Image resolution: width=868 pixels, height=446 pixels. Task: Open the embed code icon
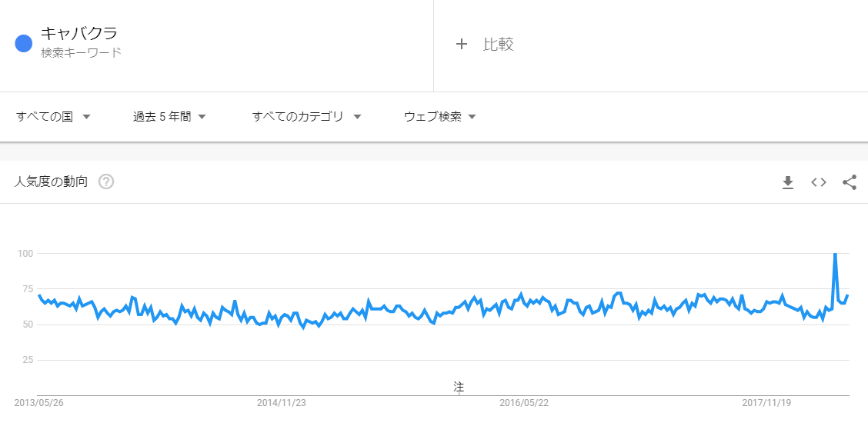[819, 182]
